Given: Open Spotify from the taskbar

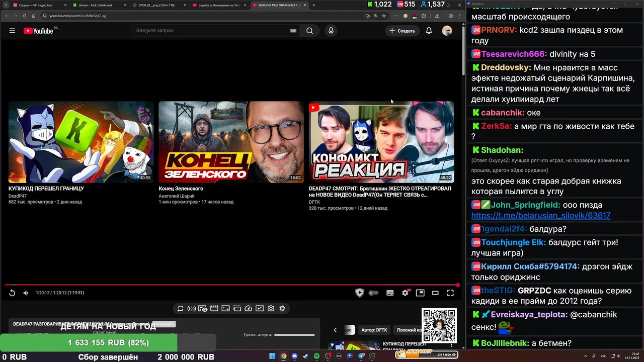Looking at the screenshot, I should tap(316, 356).
